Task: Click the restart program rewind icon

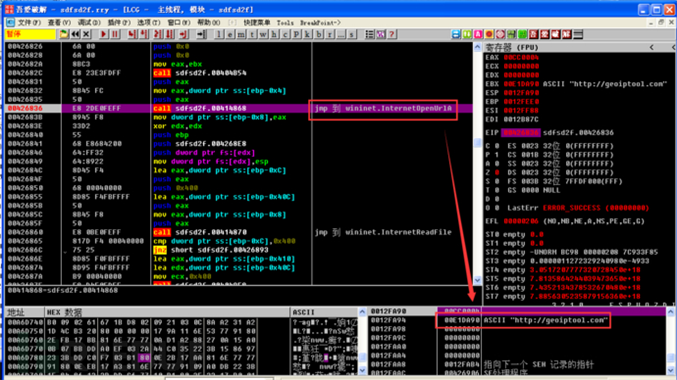Action: (75, 34)
